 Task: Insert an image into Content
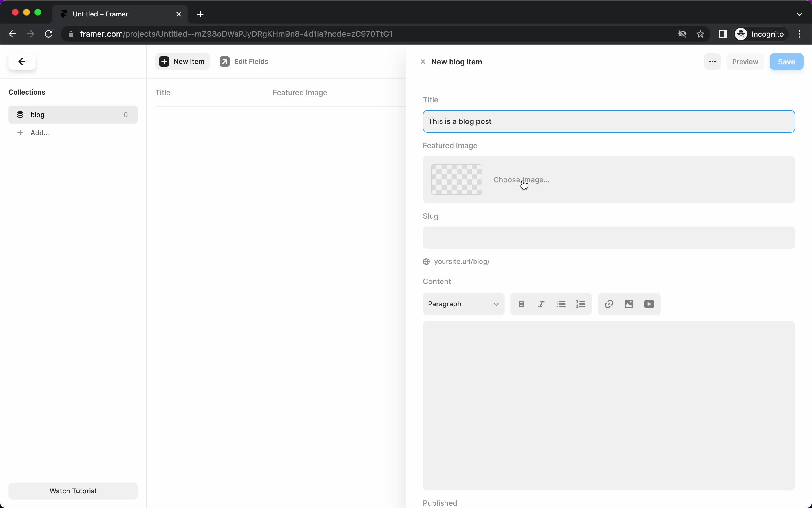[628, 304]
